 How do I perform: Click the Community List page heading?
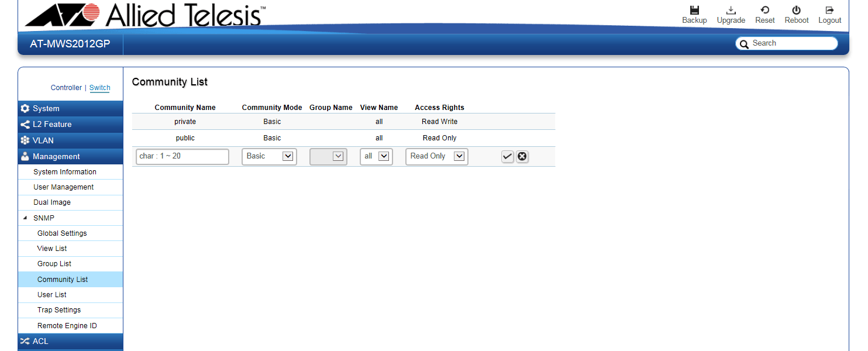(x=170, y=82)
